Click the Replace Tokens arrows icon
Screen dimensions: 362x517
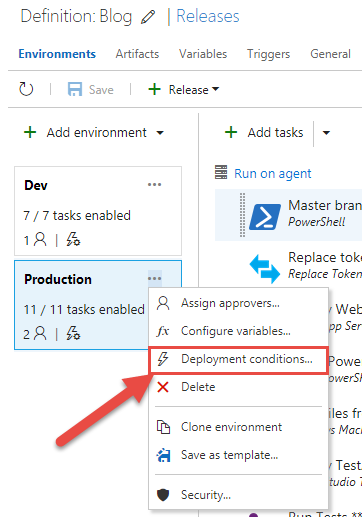[265, 269]
